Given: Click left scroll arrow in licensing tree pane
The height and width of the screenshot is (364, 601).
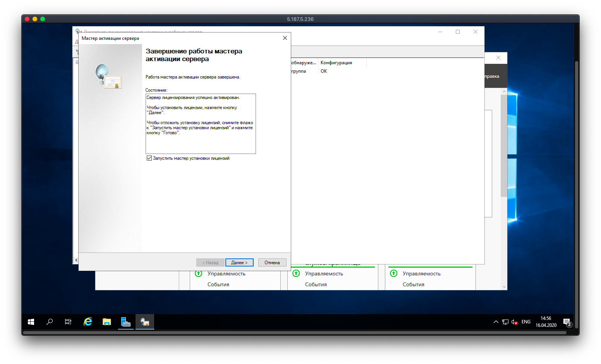Looking at the screenshot, I should pyautogui.click(x=76, y=260).
